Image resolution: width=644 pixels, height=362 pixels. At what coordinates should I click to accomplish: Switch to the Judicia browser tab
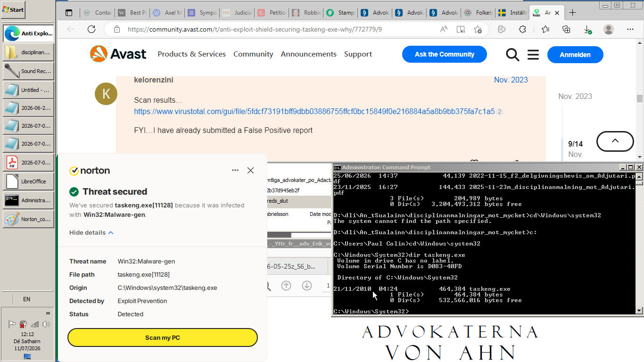click(238, 13)
